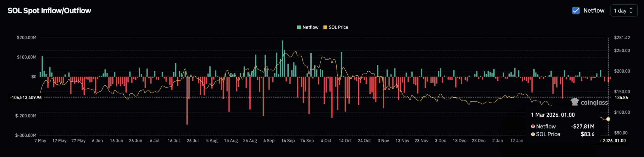Click the Netflow label beside the checkbox
The width and height of the screenshot is (644, 157).
(x=594, y=11)
